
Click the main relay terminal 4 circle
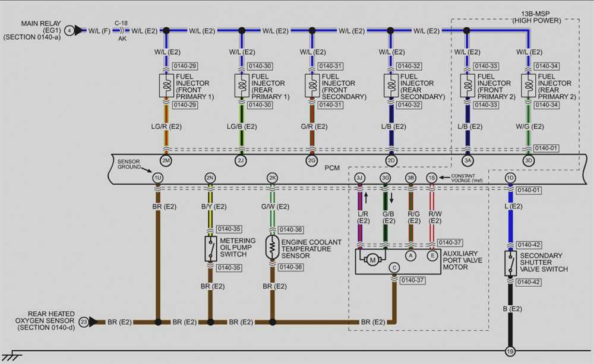pos(69,31)
